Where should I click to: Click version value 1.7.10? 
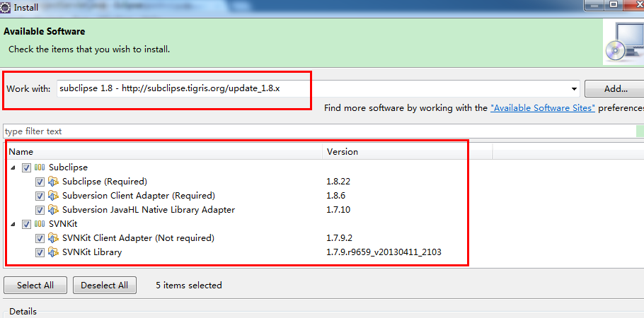pyautogui.click(x=338, y=210)
